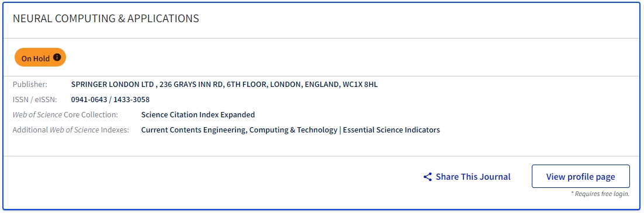Click the Web of Science Core Collection label
Screen dimensions: 644x213
pos(65,115)
